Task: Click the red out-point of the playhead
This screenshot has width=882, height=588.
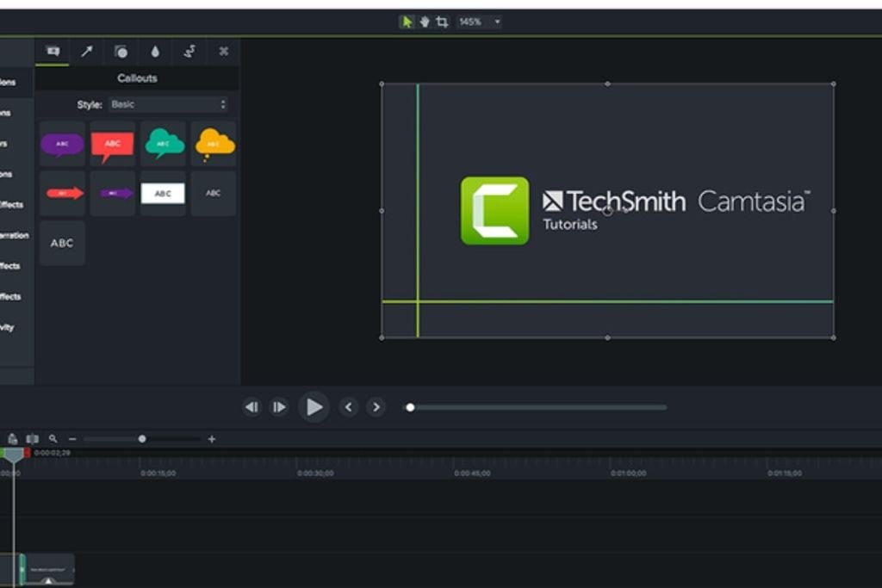Action: 27,453
